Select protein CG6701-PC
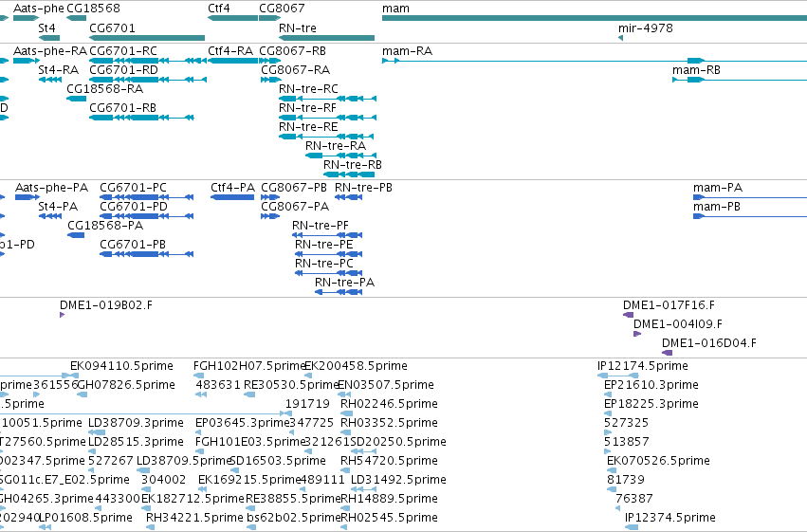The width and height of the screenshot is (807, 532). point(147,197)
